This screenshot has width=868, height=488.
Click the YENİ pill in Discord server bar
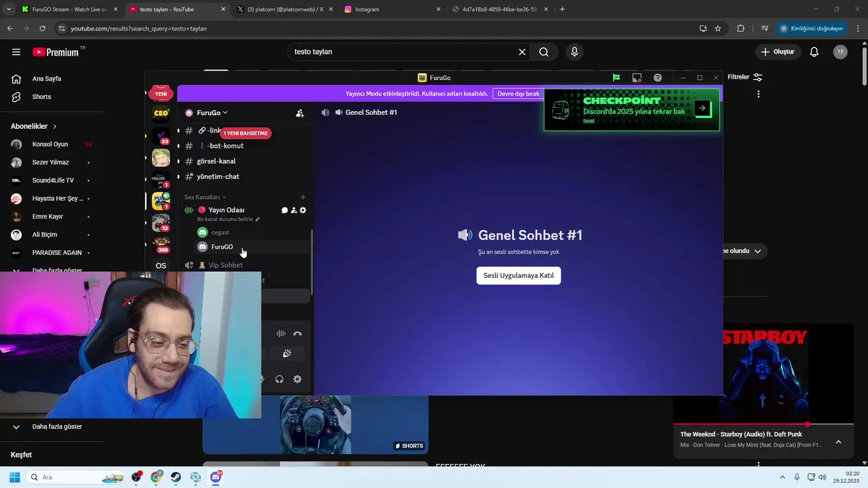pos(161,94)
